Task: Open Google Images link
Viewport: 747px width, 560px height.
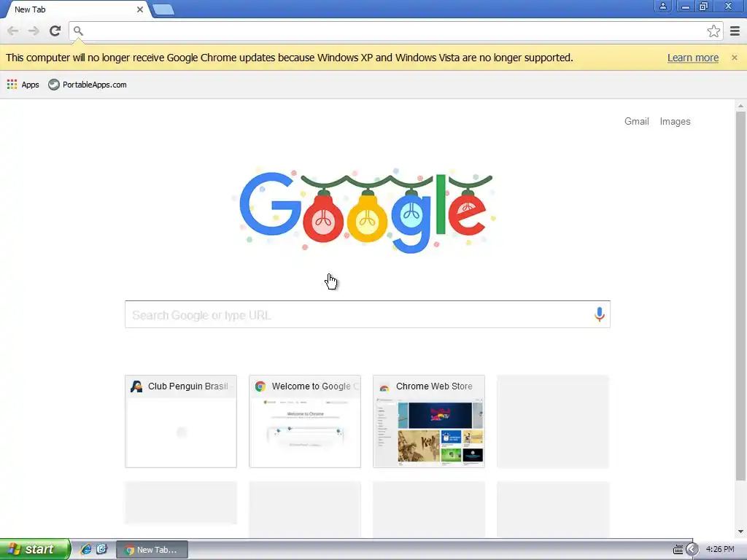Action: 675,122
